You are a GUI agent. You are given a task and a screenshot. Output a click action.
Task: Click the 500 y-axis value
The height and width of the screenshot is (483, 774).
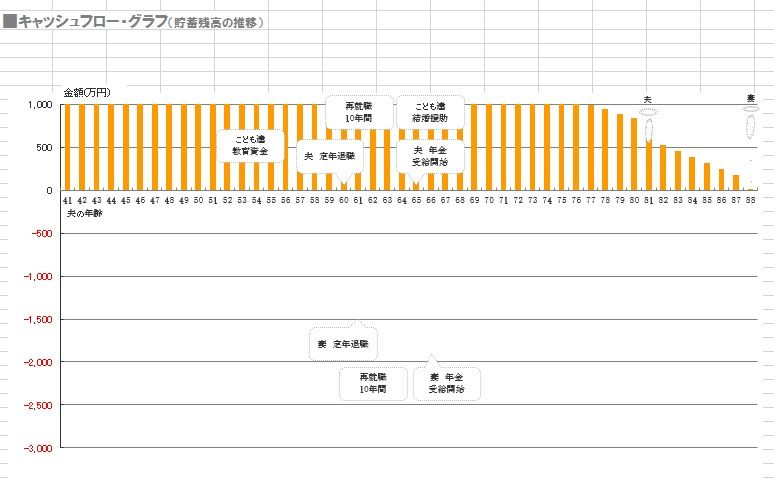click(44, 148)
